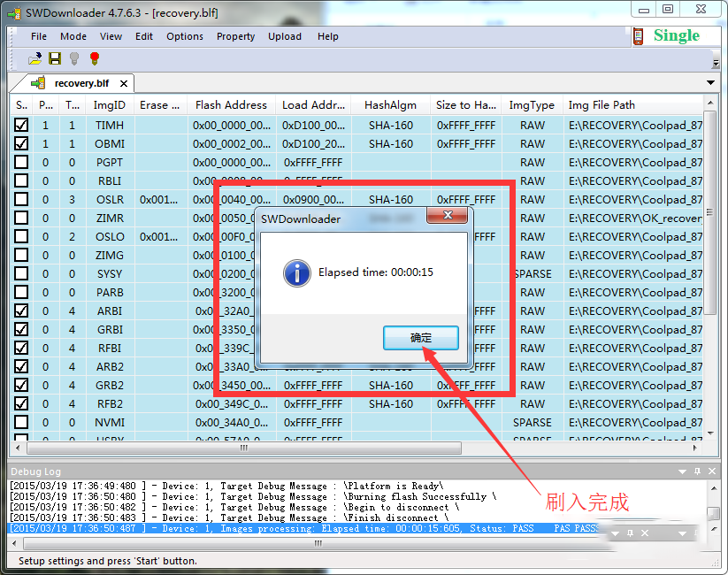Click the RFB2 image ID cell
The image size is (728, 575).
coord(110,403)
